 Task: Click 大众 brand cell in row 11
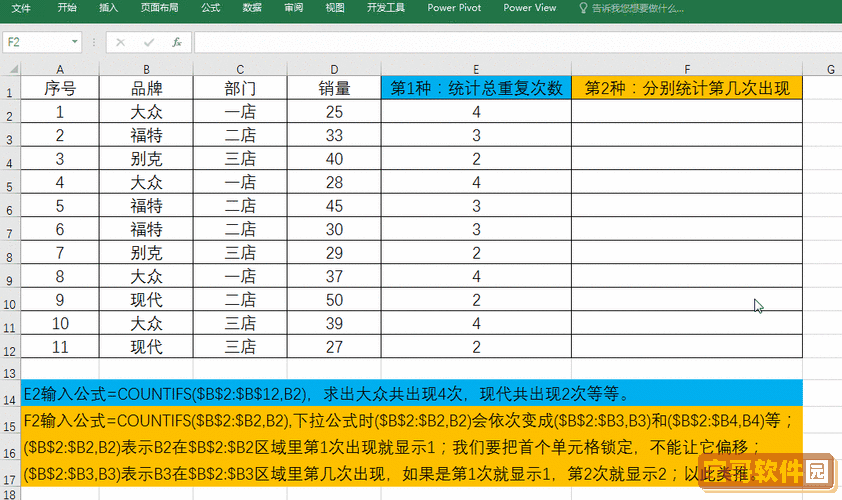click(x=146, y=323)
